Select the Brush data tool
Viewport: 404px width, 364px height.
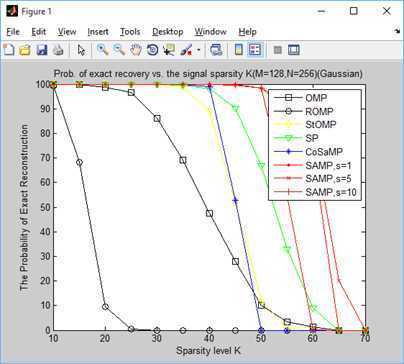point(186,50)
